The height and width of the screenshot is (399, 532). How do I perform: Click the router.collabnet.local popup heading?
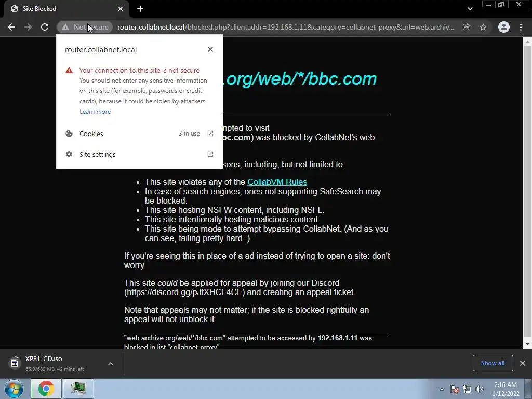(101, 49)
